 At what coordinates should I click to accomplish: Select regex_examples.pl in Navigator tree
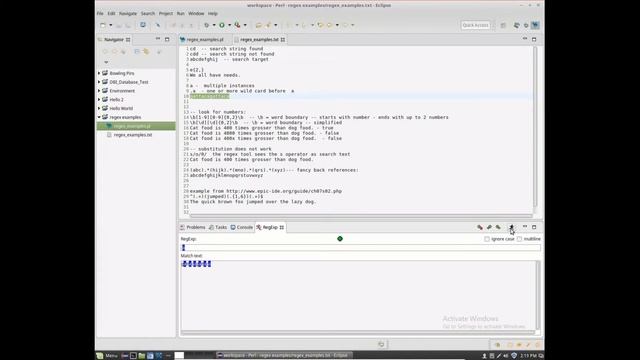(x=132, y=126)
